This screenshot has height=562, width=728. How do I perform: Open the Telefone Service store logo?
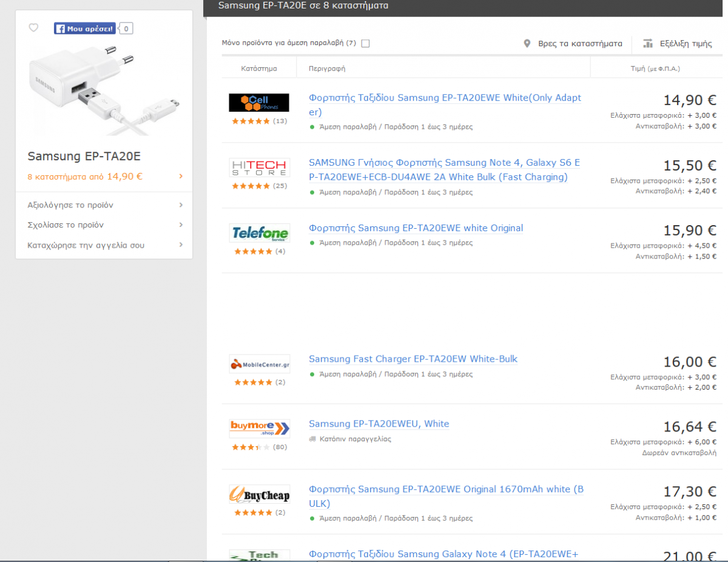(259, 233)
